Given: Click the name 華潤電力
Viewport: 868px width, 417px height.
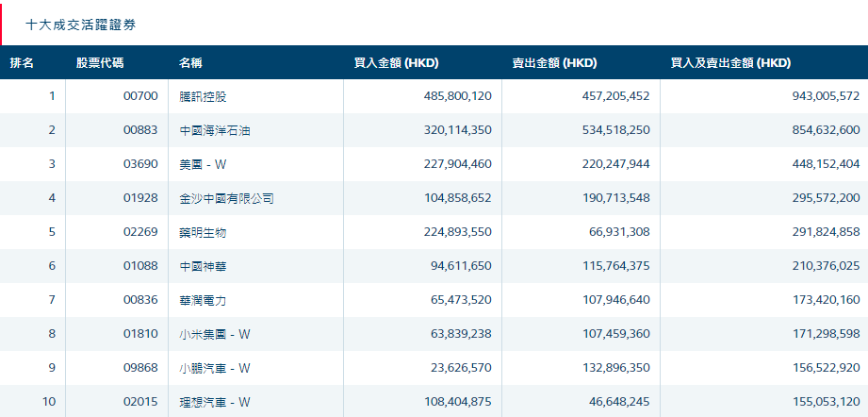Looking at the screenshot, I should click(x=204, y=300).
